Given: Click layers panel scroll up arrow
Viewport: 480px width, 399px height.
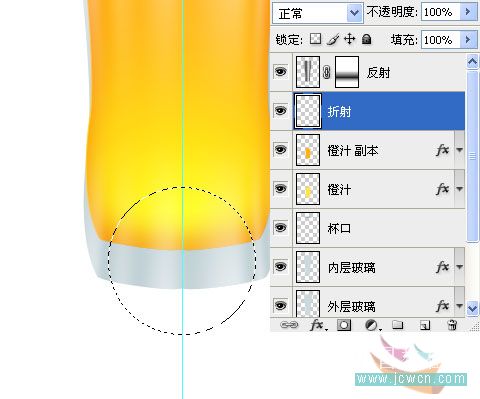Looking at the screenshot, I should pyautogui.click(x=472, y=62).
